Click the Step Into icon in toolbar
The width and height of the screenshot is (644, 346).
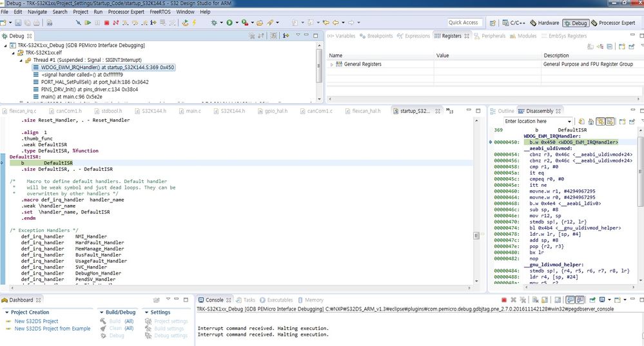tap(125, 23)
